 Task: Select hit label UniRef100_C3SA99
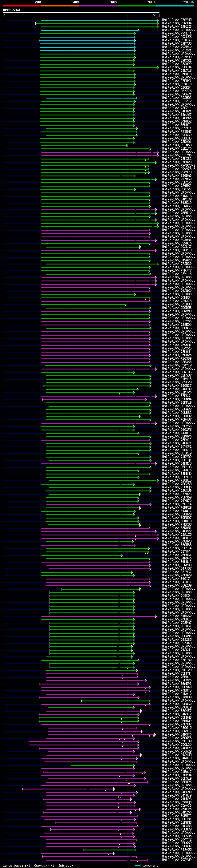point(177,64)
